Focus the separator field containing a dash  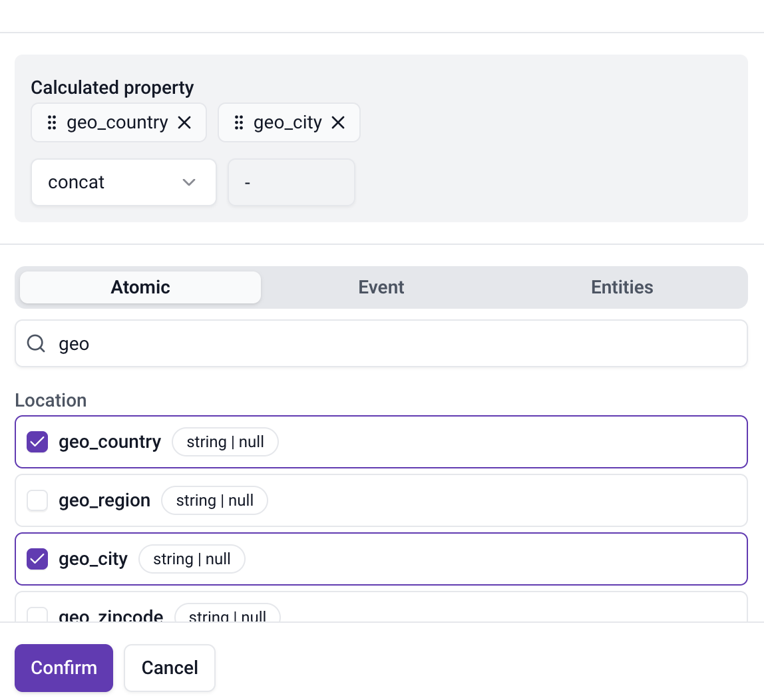click(291, 182)
